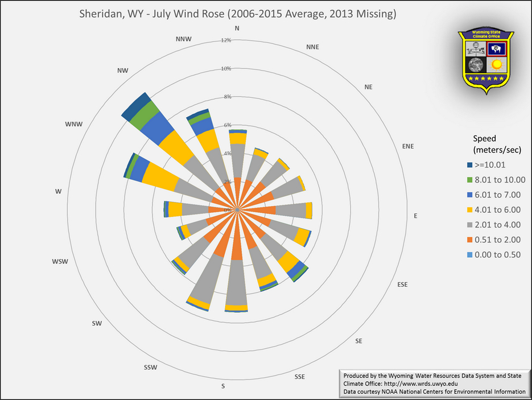
Task: Click the weather vane quadrant in the shield logo
Action: point(476,49)
